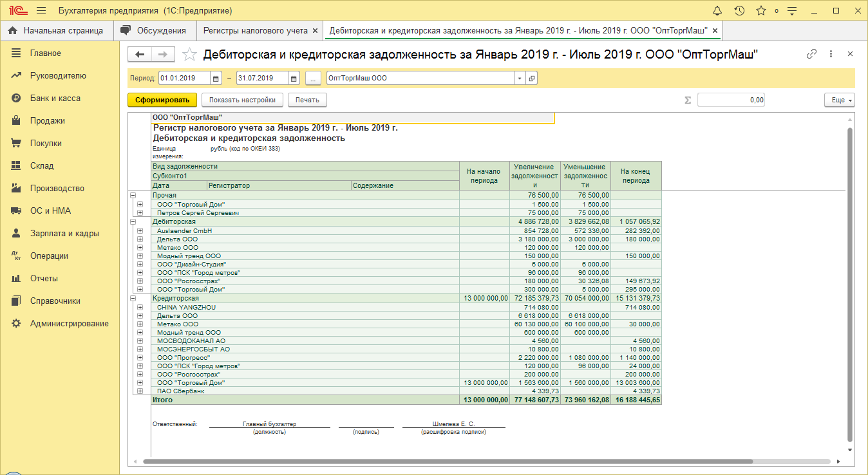Open calendar picker for end date
Image resolution: width=868 pixels, height=475 pixels.
tap(294, 79)
